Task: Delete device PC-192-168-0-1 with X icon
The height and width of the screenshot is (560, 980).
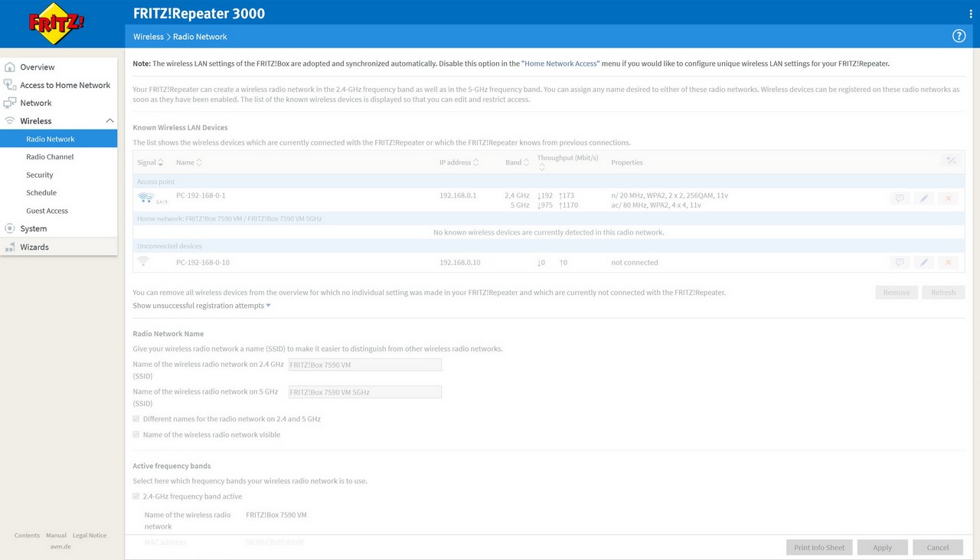Action: [948, 198]
